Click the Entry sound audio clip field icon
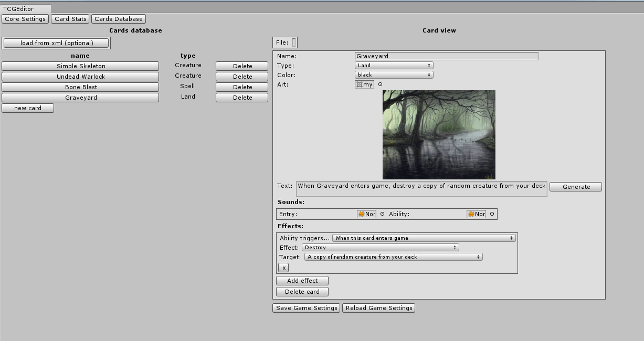 point(367,214)
